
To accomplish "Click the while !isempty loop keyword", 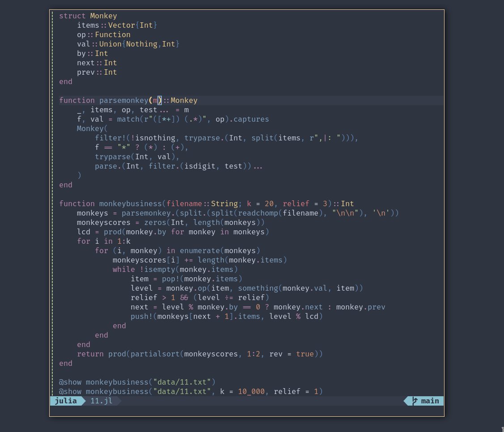I will (x=123, y=269).
